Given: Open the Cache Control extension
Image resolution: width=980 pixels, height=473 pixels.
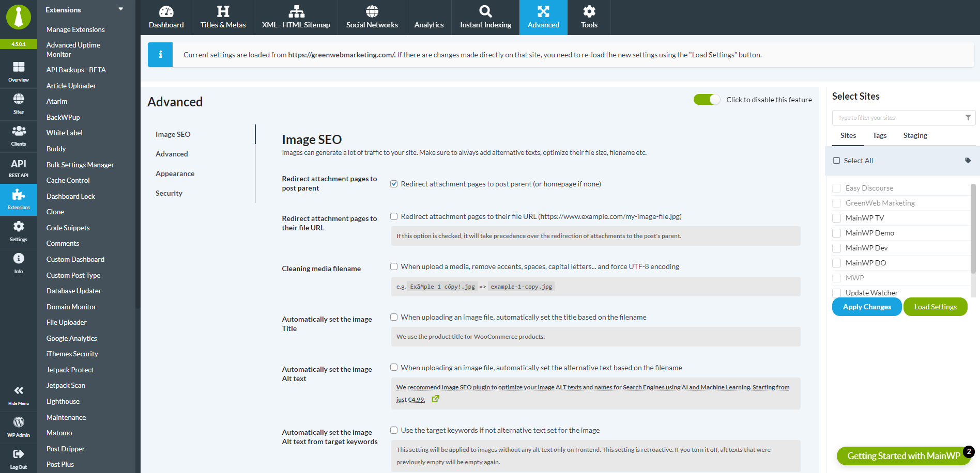Looking at the screenshot, I should pos(68,180).
